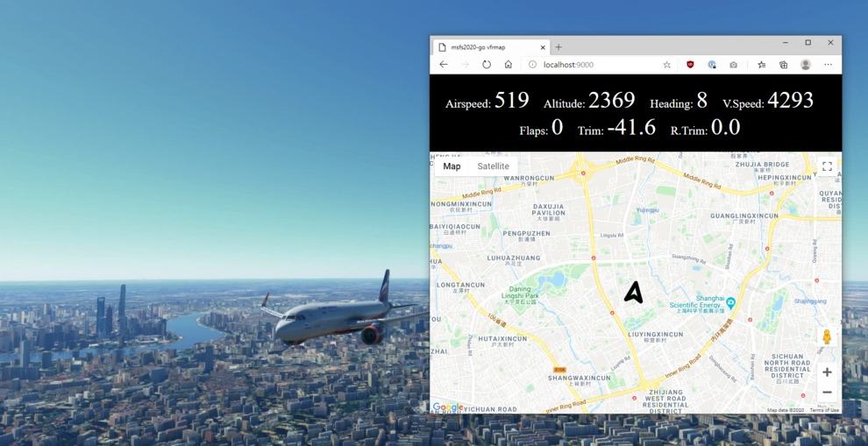Close the msfs2020-go vfrmap tab
This screenshot has width=868, height=446.
[543, 47]
